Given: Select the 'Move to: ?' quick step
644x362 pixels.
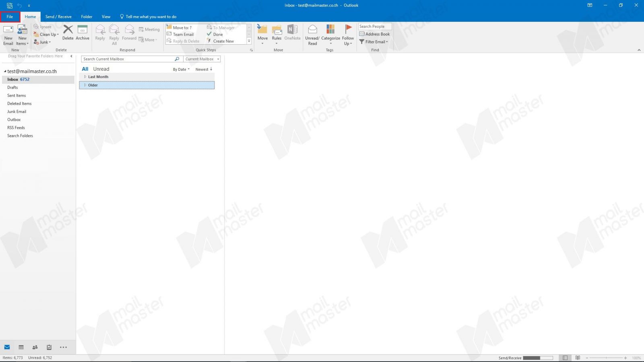Looking at the screenshot, I should (180, 28).
